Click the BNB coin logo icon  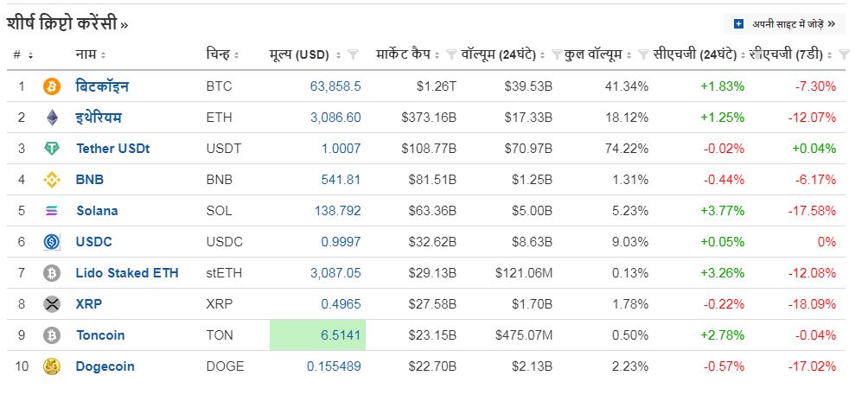coord(52,180)
